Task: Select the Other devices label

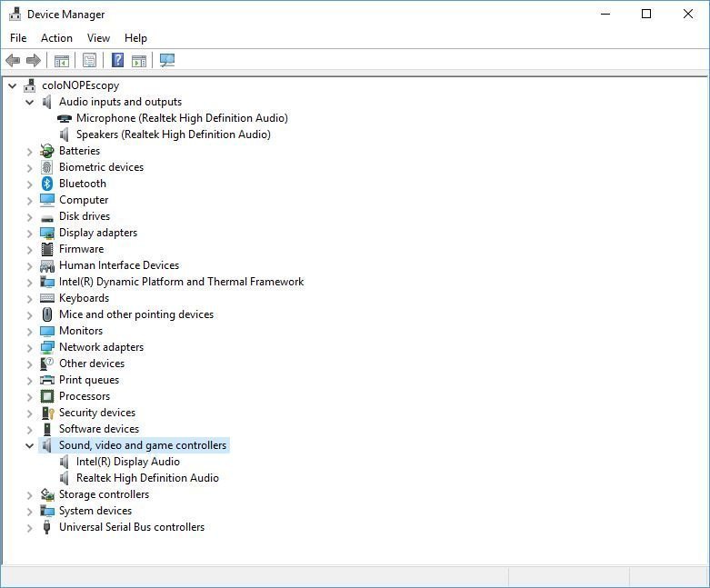Action: (x=92, y=364)
